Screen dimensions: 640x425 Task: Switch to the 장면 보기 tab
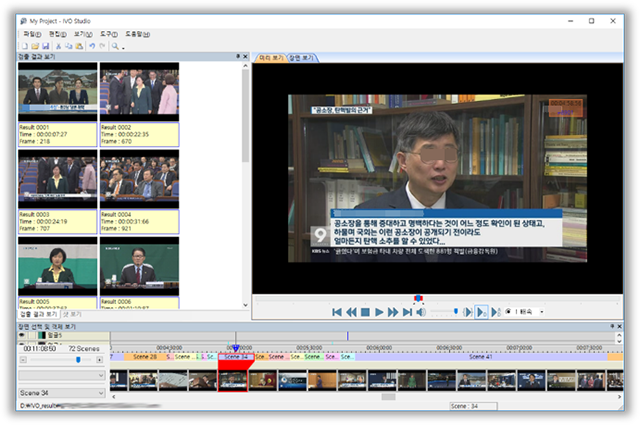click(302, 58)
